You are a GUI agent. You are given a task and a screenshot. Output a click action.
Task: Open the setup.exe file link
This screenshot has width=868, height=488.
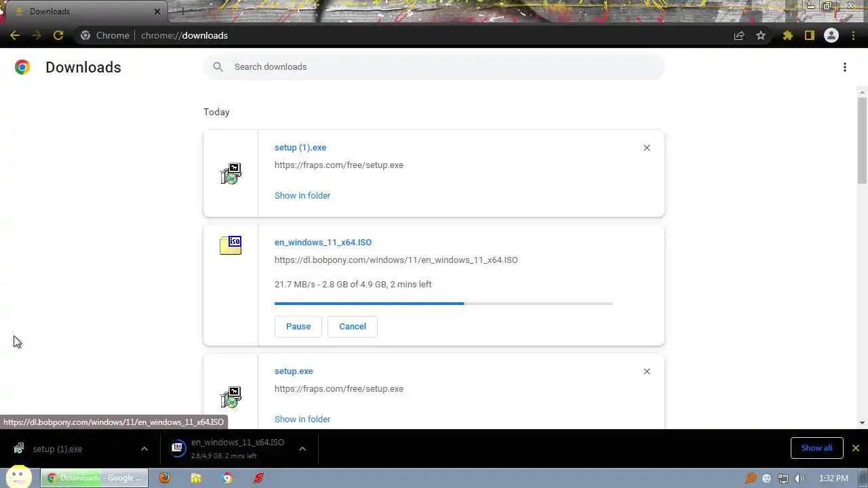(294, 371)
